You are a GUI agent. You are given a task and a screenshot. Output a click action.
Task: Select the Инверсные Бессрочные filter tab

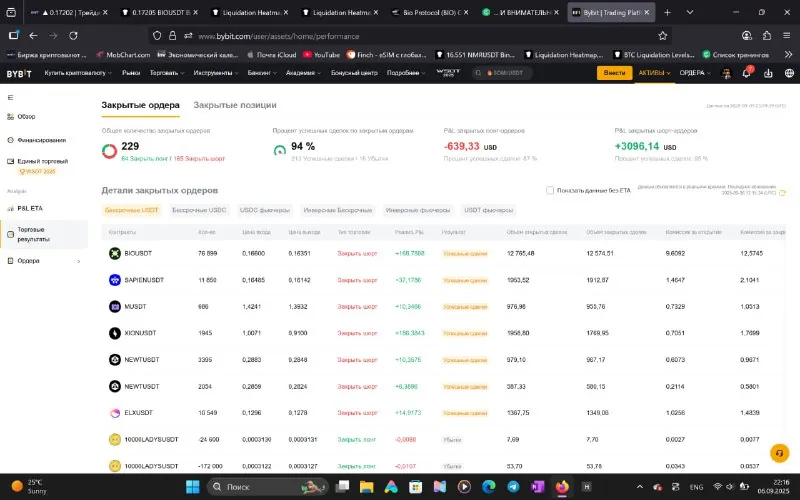(x=338, y=210)
